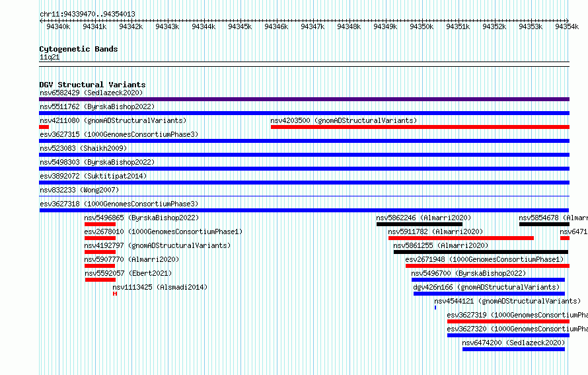Image resolution: width=588 pixels, height=375 pixels.
Task: Click the DGV Structural Variants track title
Action: coord(92,85)
